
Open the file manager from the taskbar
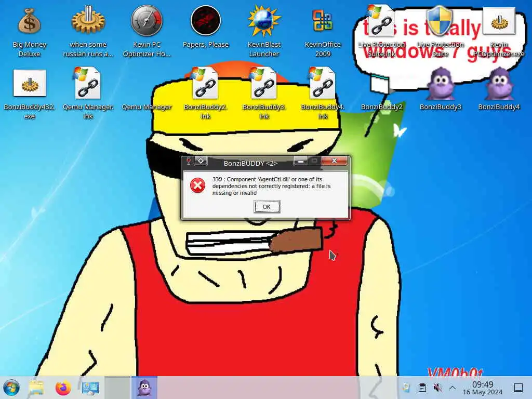tap(36, 388)
